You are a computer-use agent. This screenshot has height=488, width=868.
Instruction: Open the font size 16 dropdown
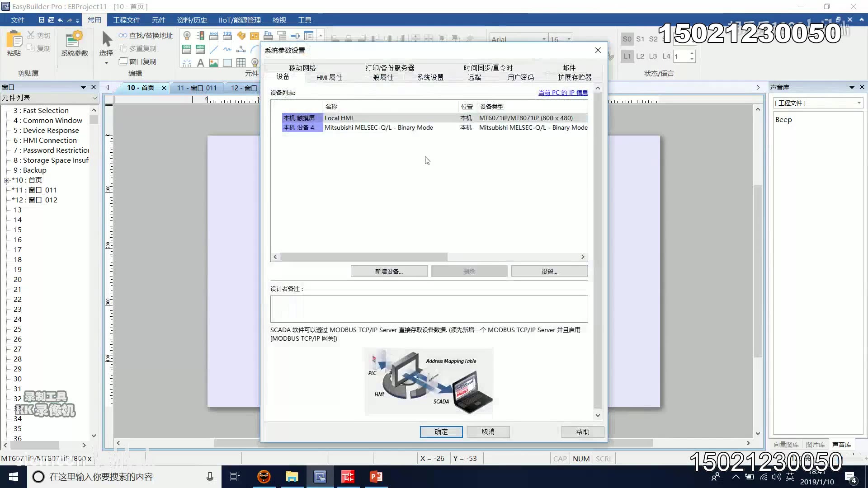coord(568,38)
